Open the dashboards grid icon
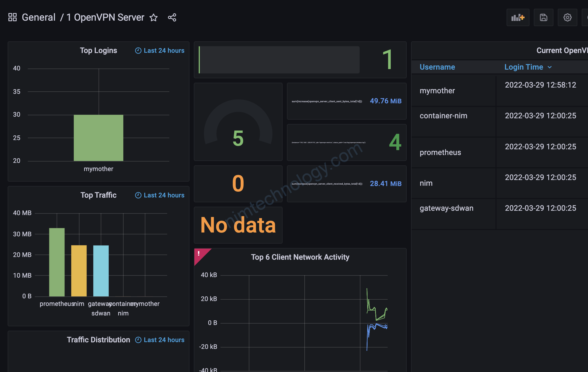The height and width of the screenshot is (372, 588). pos(13,17)
